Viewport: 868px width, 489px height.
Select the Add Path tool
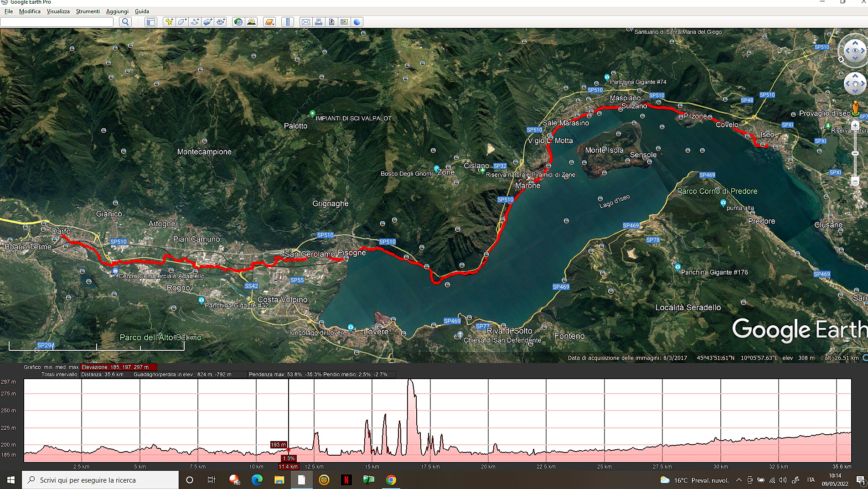(195, 22)
